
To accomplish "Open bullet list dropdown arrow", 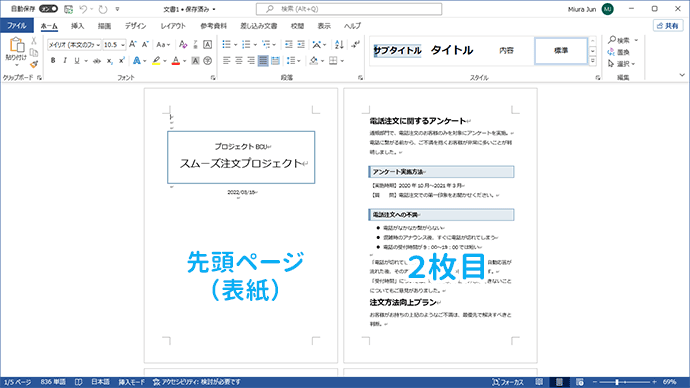I will [235, 45].
